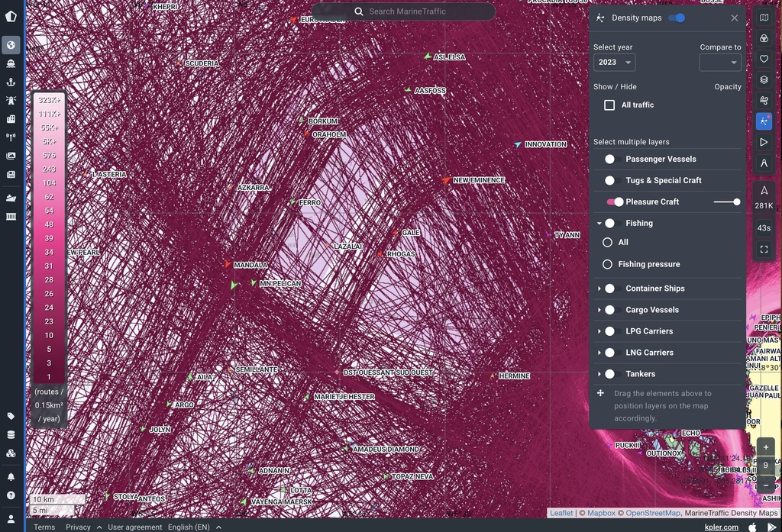Open the map layers stack icon
The height and width of the screenshot is (532, 782).
[x=764, y=80]
